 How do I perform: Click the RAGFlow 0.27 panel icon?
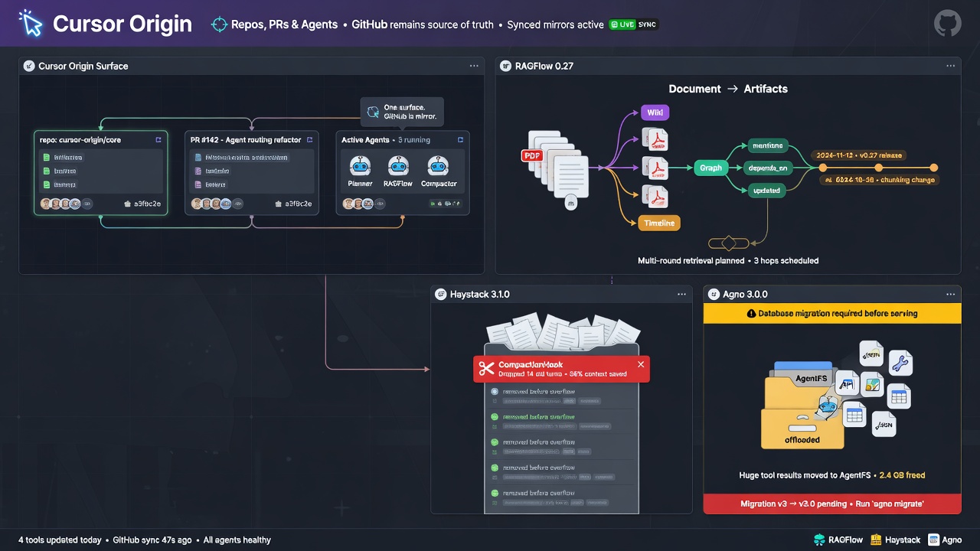coord(505,66)
